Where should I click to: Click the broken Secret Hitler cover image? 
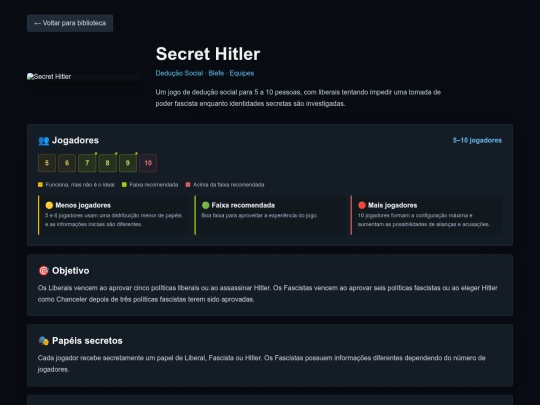(x=84, y=76)
